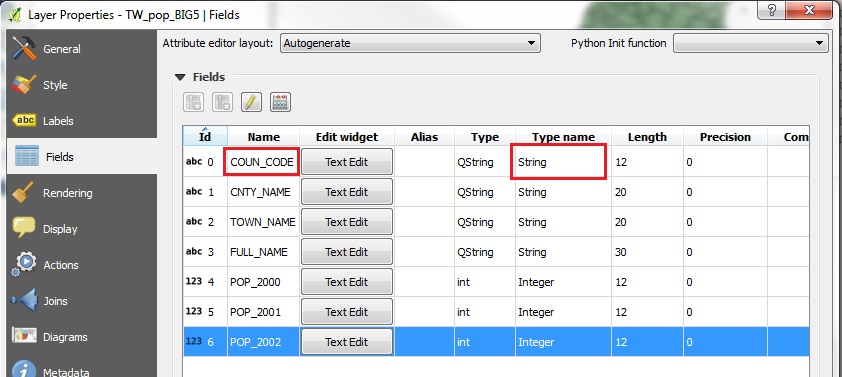The image size is (842, 377).
Task: Click the Python Init function field
Action: pyautogui.click(x=751, y=43)
